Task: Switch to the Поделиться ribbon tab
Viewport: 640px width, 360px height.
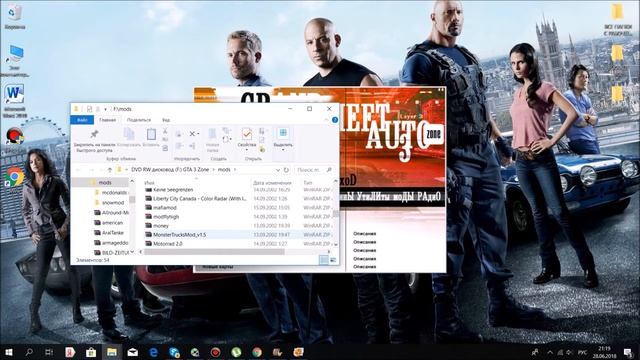Action: tap(139, 120)
